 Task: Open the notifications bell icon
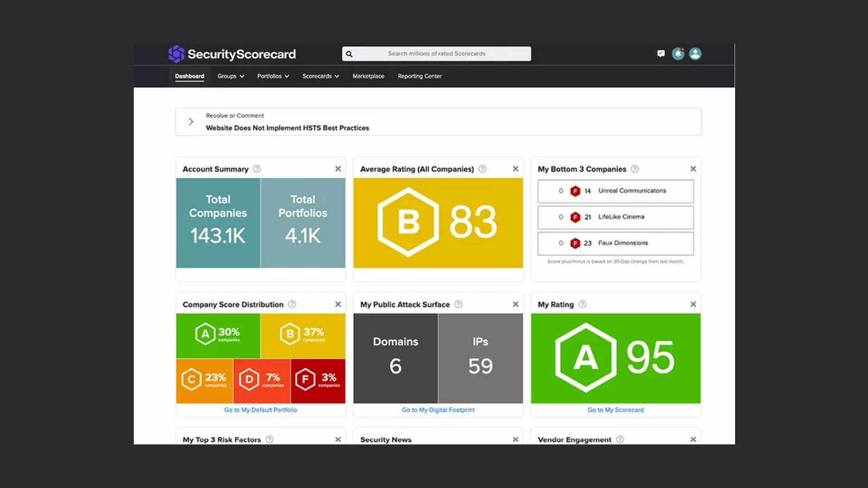click(x=678, y=54)
